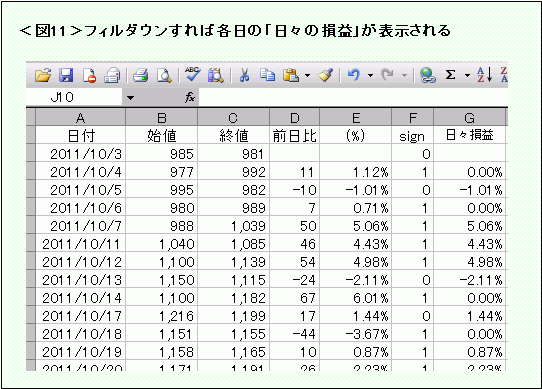Select date cell 2011/10/19
542x389 pixels.
point(81,351)
